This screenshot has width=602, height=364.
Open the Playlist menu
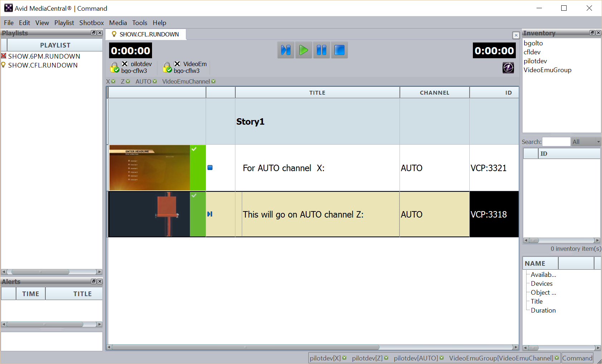coord(64,23)
